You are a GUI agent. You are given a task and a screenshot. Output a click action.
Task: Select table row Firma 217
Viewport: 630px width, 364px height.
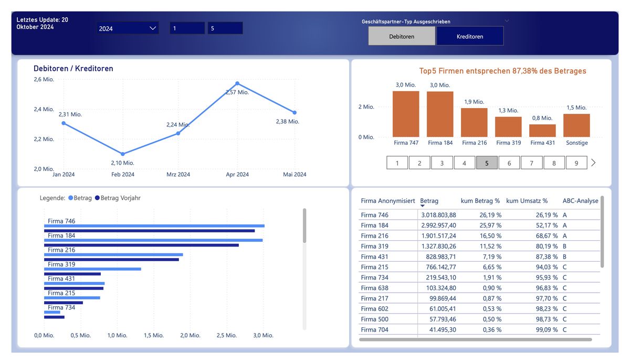coord(479,298)
